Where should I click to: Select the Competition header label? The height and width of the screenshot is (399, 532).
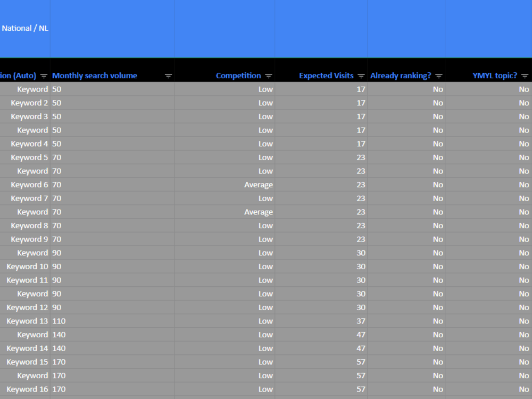click(238, 76)
